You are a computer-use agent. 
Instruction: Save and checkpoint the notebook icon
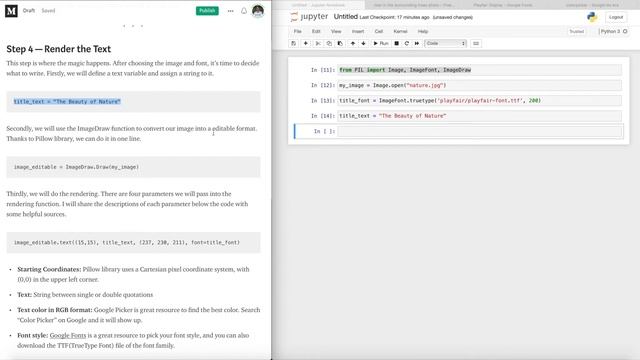tap(293, 43)
